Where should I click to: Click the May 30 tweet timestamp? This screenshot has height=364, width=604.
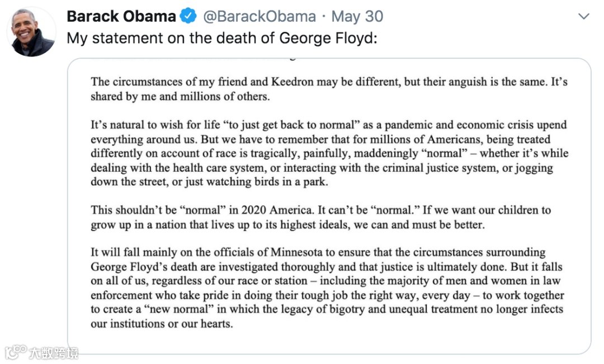point(357,17)
